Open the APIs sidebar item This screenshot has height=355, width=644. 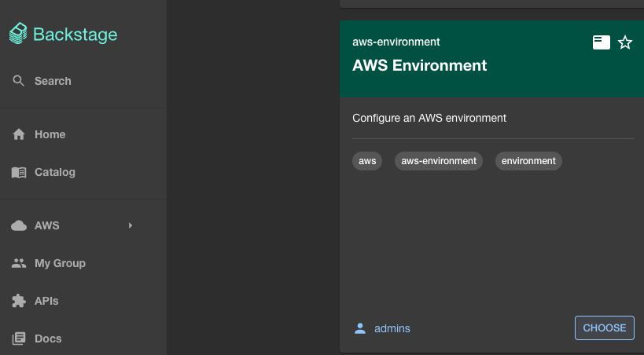46,301
